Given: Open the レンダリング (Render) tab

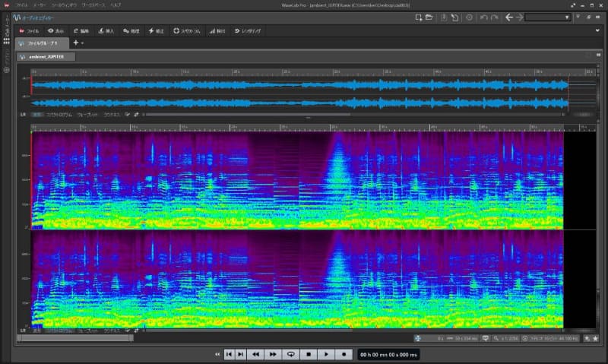Looking at the screenshot, I should [247, 31].
